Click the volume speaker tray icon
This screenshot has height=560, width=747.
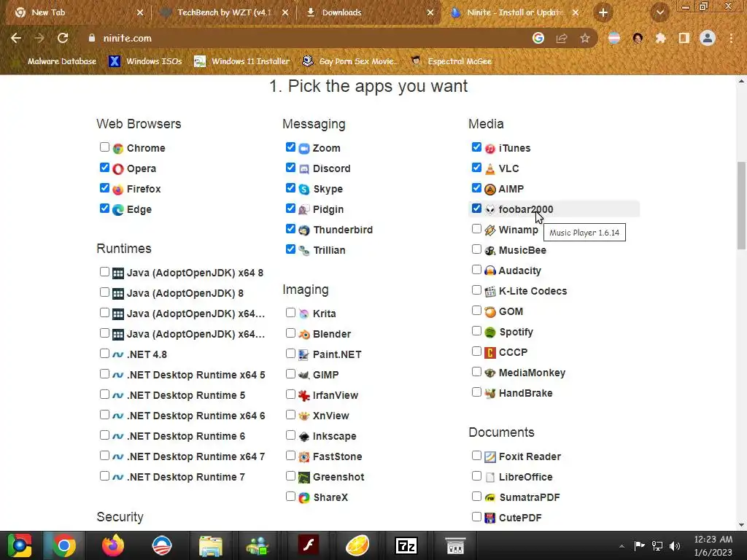(675, 546)
